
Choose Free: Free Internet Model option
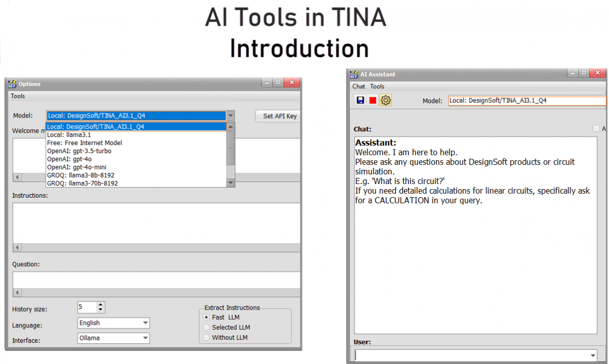click(136, 143)
